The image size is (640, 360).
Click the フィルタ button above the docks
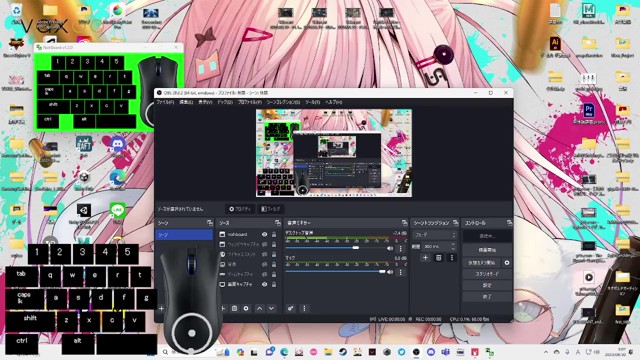coord(271,209)
